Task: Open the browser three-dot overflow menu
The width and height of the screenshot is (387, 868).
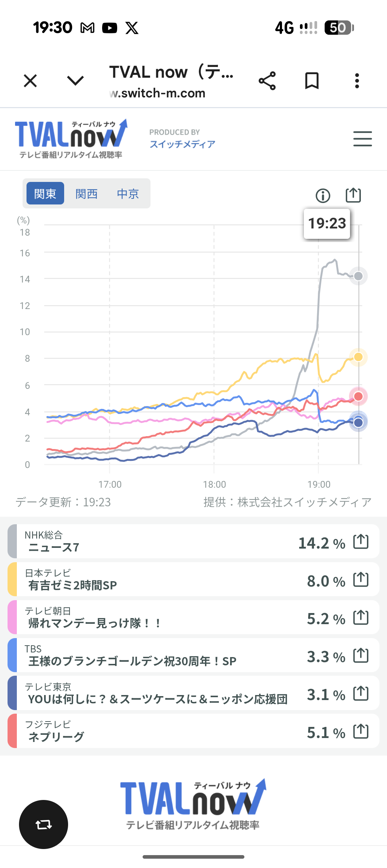Action: pos(357,81)
